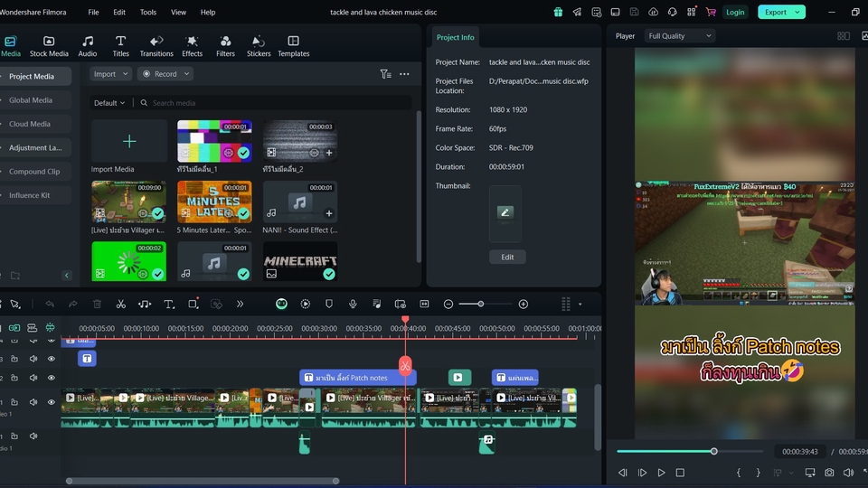Mute the audio track 1
The image size is (868, 488).
point(33,436)
